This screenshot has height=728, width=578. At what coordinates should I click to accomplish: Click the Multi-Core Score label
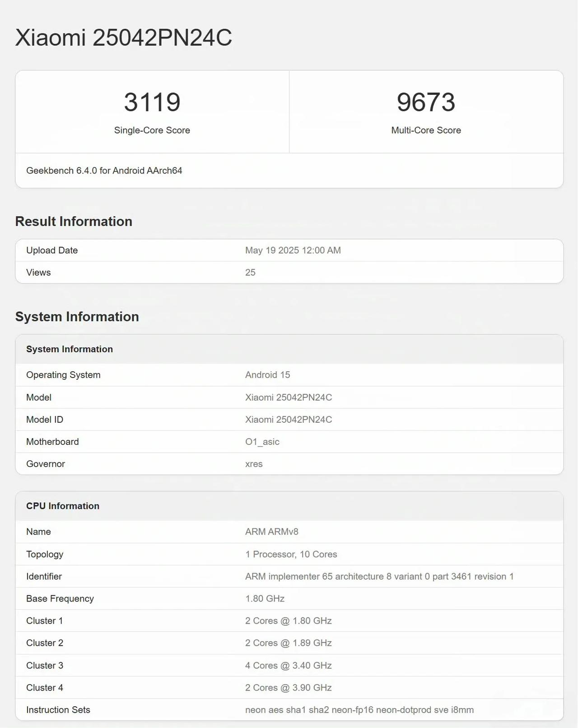click(426, 130)
